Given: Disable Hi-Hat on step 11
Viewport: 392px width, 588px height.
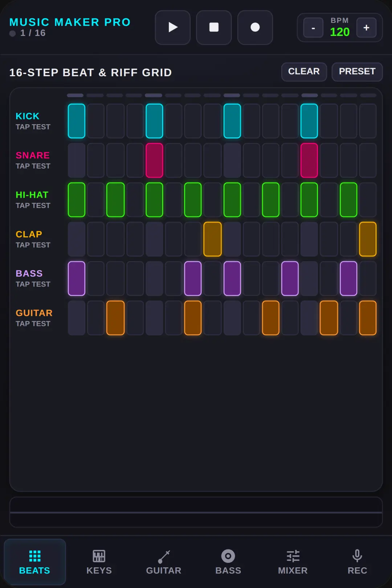Looking at the screenshot, I should (271, 200).
